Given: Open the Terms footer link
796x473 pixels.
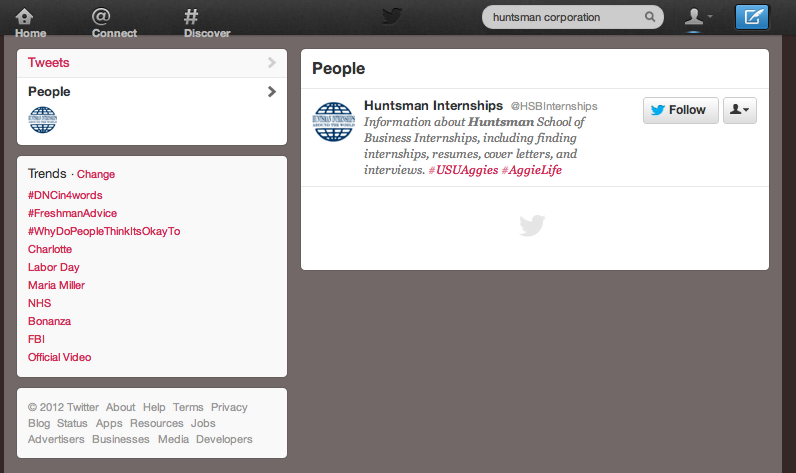Looking at the screenshot, I should pyautogui.click(x=188, y=407).
